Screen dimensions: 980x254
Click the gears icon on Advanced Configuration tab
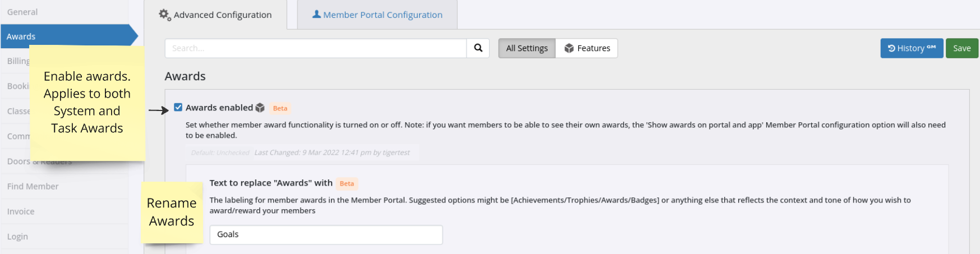(x=164, y=15)
